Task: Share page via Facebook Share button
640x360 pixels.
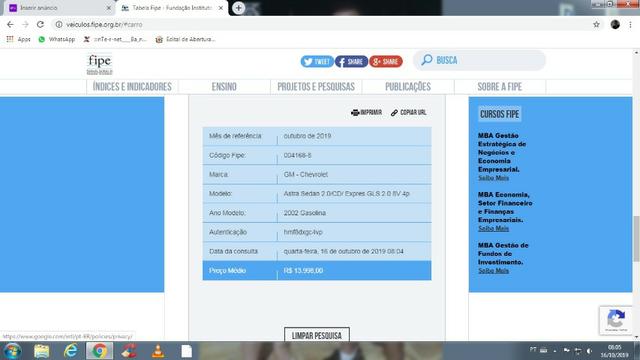Action: click(x=351, y=62)
